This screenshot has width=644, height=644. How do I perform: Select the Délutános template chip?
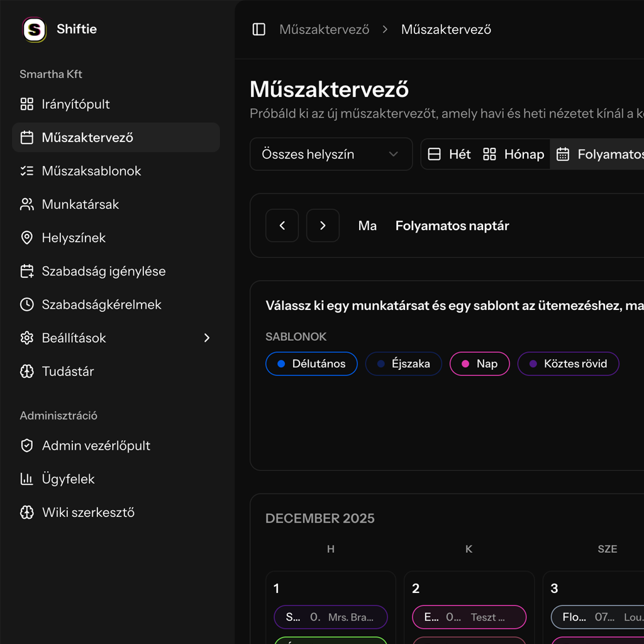[x=311, y=364]
